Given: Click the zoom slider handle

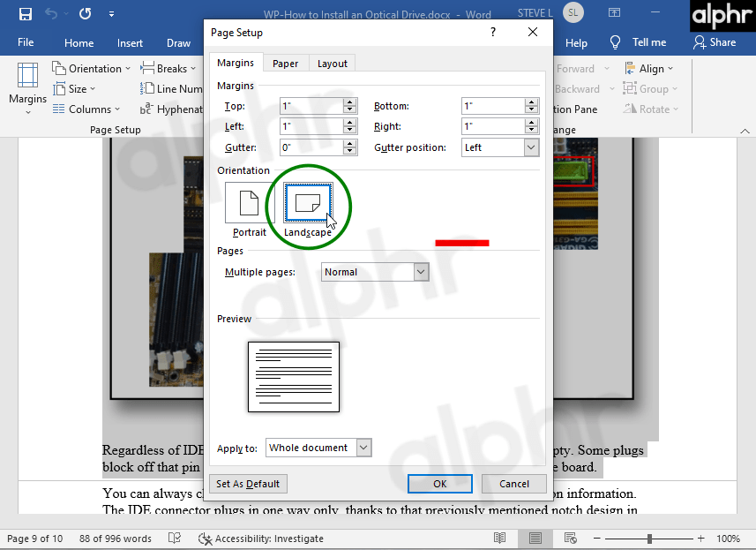Looking at the screenshot, I should coord(649,539).
